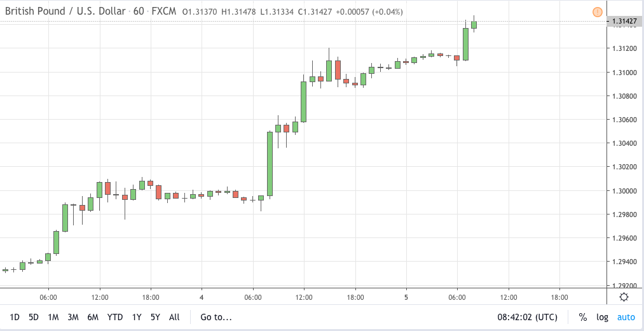The width and height of the screenshot is (644, 331).
Task: Select the 6M time range
Action: point(93,317)
